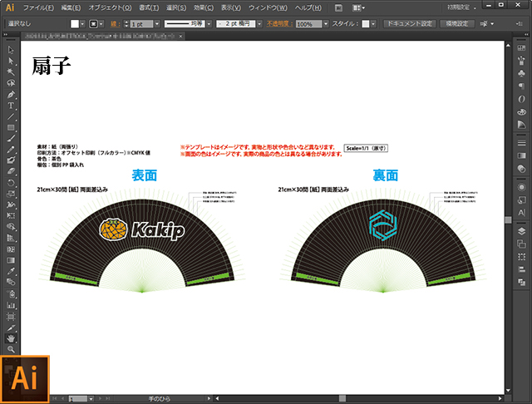Open the Layers panel icon

(521, 231)
